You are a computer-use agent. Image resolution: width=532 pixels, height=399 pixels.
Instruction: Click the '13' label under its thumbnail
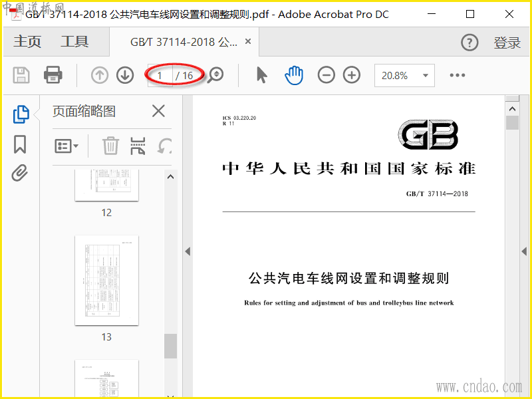pos(106,337)
